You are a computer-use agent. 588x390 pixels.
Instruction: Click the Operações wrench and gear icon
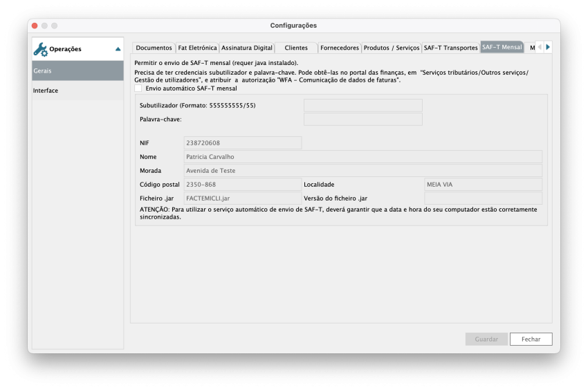(x=40, y=49)
